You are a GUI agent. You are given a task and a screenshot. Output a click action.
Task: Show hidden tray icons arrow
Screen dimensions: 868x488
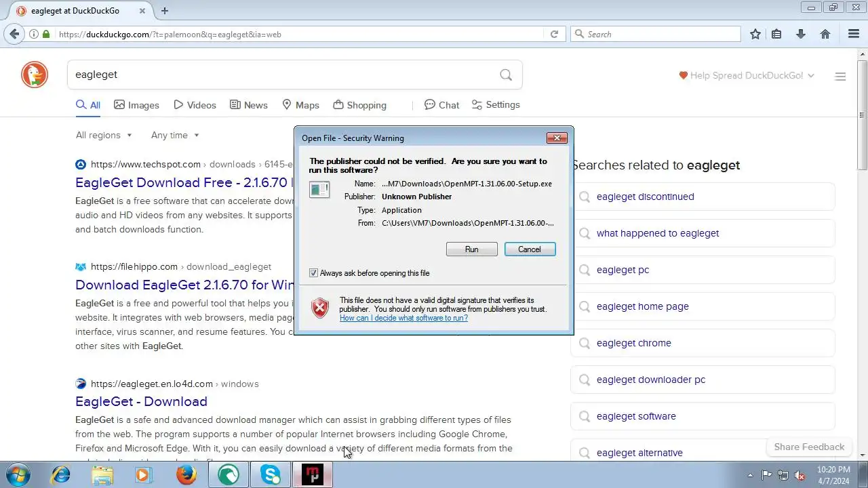(x=750, y=475)
